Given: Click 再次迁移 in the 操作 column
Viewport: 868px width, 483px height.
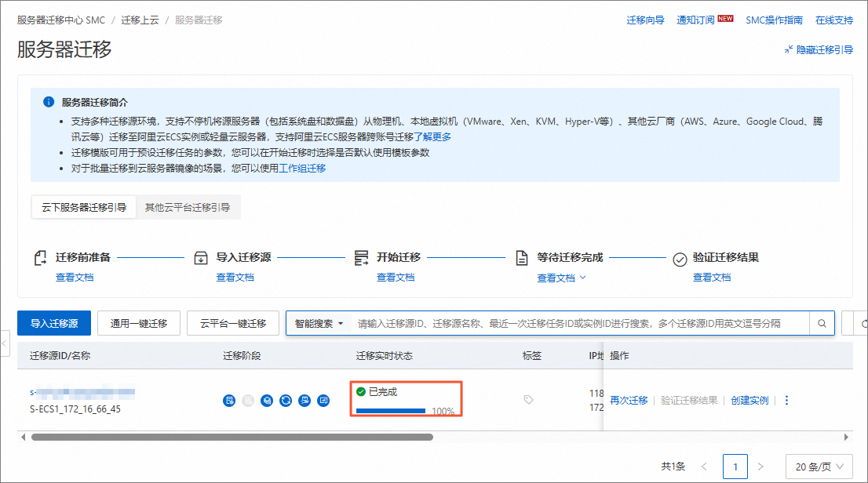Looking at the screenshot, I should [629, 400].
